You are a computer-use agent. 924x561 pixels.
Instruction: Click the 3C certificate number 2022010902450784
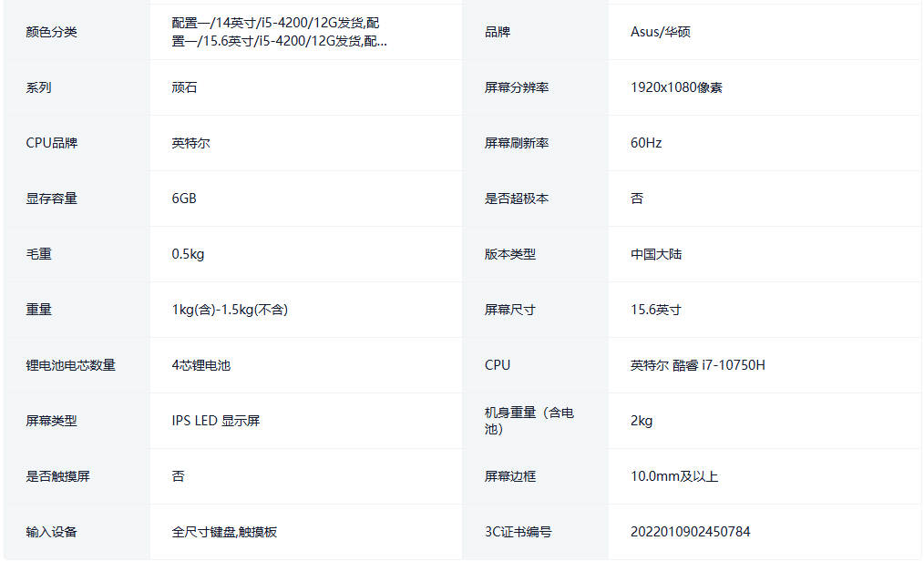click(x=690, y=532)
